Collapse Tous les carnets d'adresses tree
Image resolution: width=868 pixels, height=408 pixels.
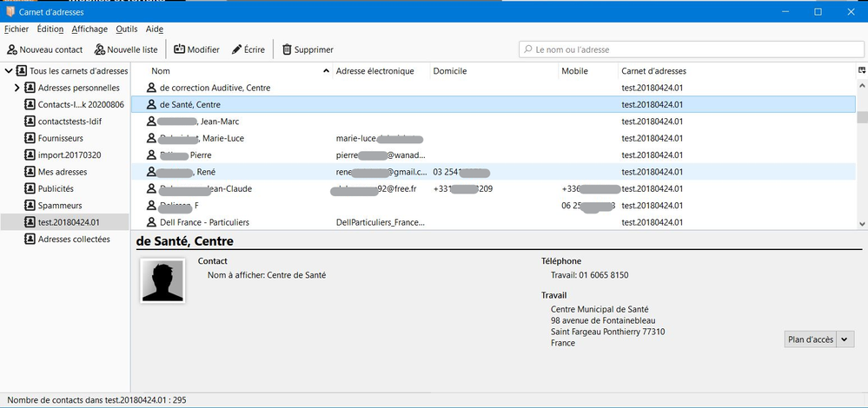pyautogui.click(x=9, y=71)
